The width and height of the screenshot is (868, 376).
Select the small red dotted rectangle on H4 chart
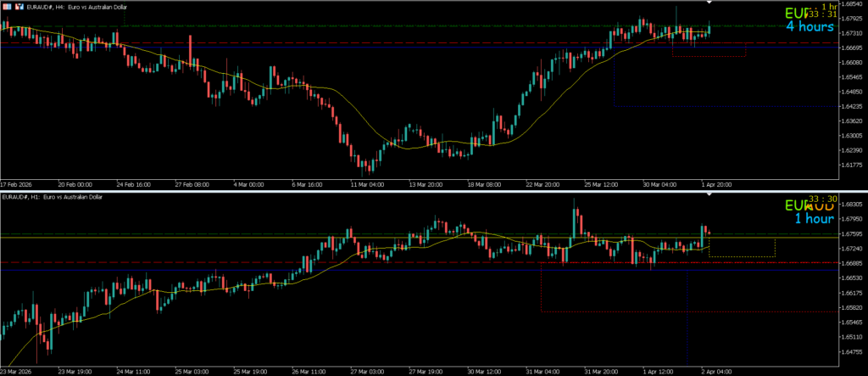tap(708, 57)
